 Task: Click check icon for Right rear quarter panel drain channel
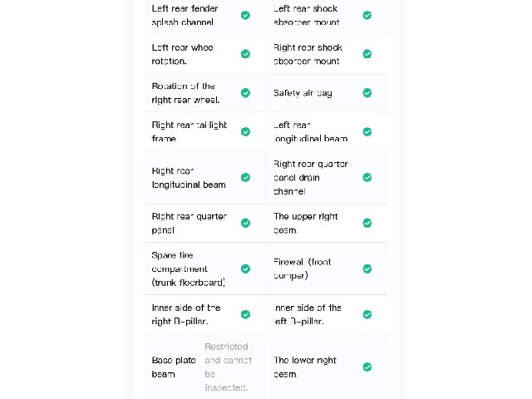(x=367, y=177)
